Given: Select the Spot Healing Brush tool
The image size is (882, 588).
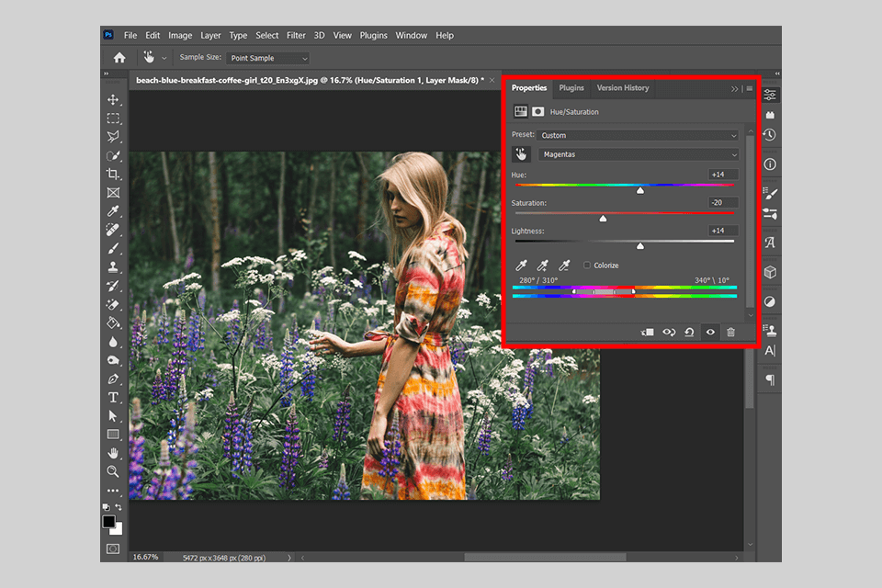Looking at the screenshot, I should (x=113, y=230).
